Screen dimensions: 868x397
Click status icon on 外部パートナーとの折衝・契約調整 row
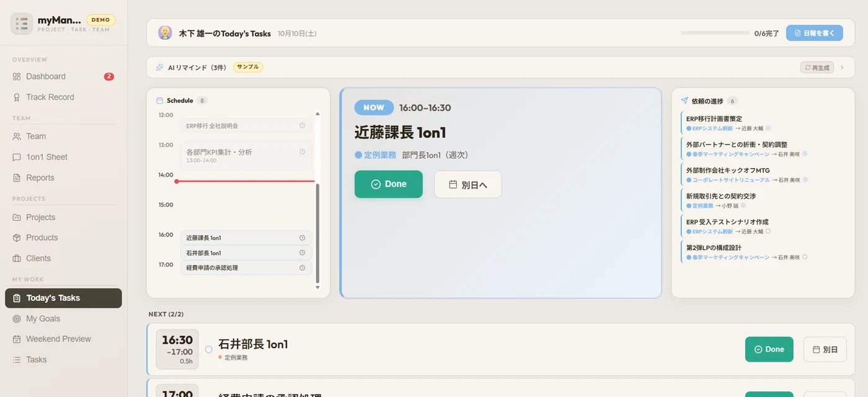click(x=805, y=154)
